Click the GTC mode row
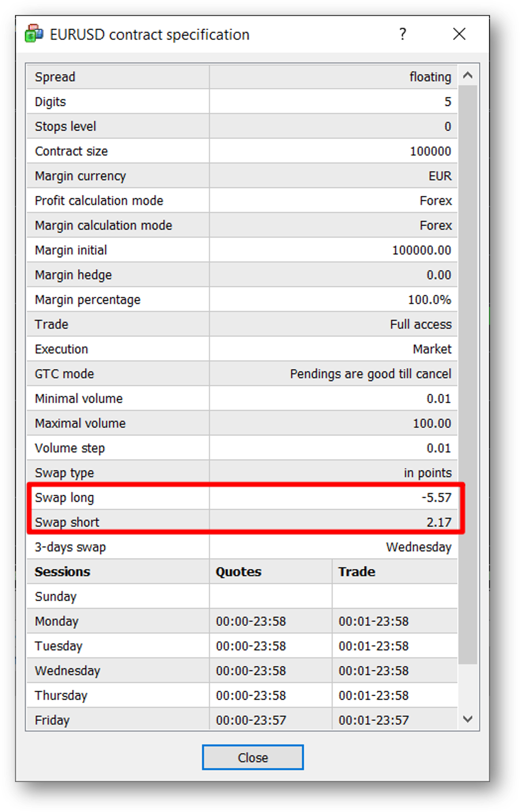 [242, 374]
